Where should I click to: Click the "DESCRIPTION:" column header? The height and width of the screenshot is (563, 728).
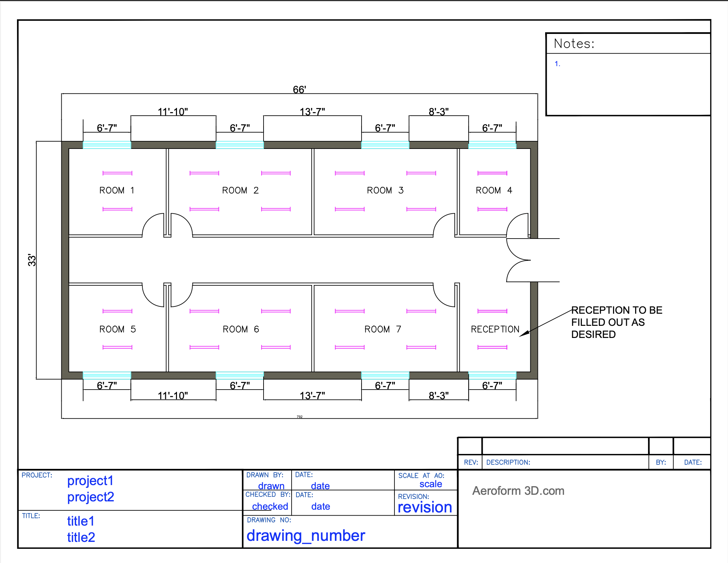[508, 462]
